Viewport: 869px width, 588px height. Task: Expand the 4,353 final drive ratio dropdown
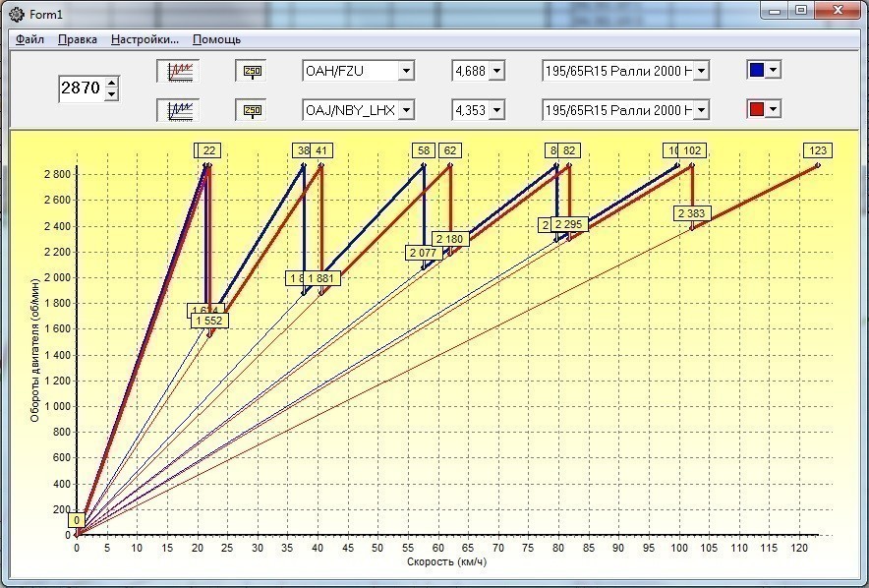[495, 109]
